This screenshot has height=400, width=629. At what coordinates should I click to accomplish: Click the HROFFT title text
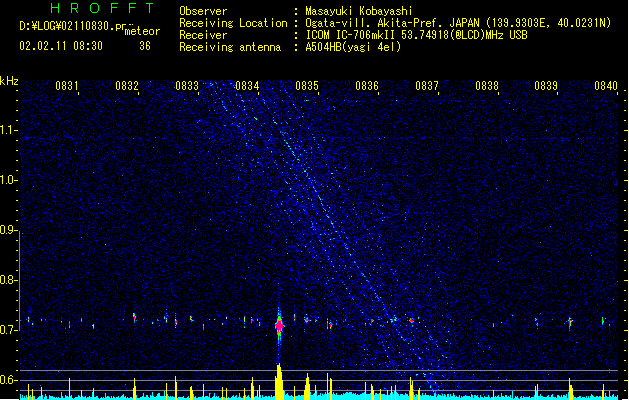point(103,8)
